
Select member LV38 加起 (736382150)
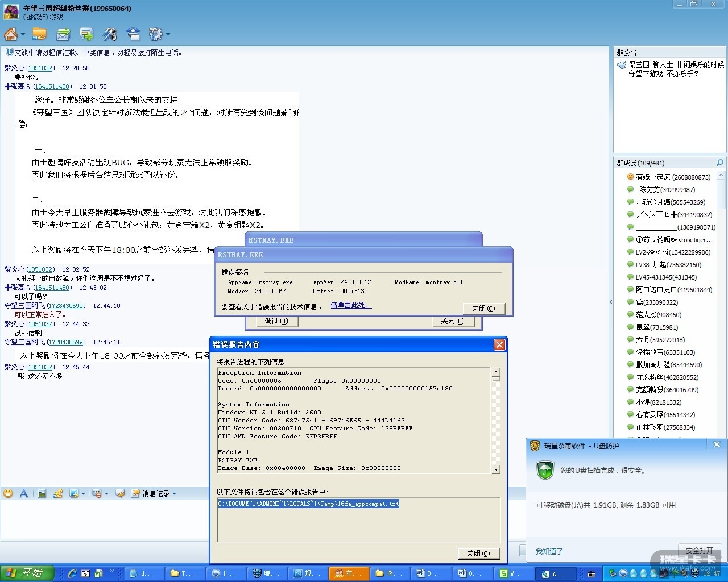pyautogui.click(x=669, y=265)
